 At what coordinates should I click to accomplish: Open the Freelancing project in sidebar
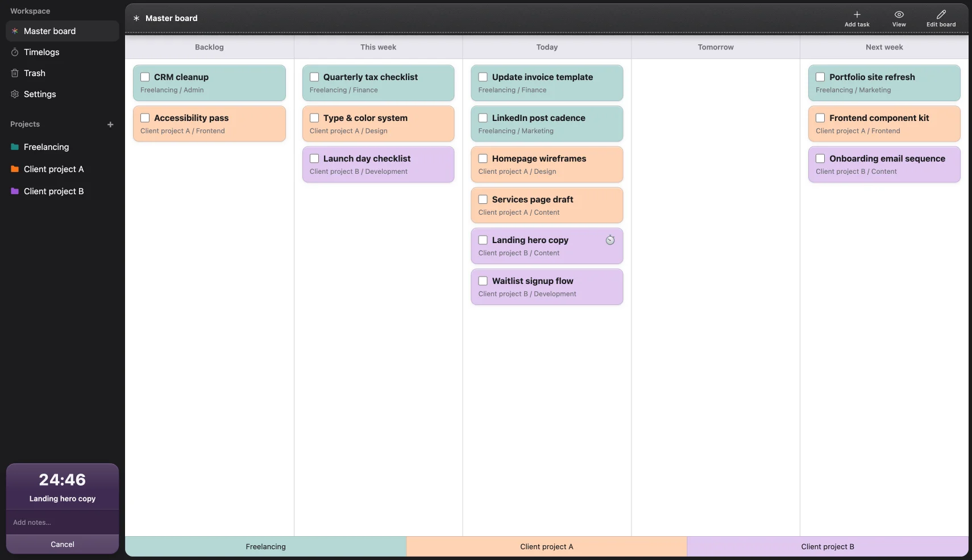[x=63, y=147]
